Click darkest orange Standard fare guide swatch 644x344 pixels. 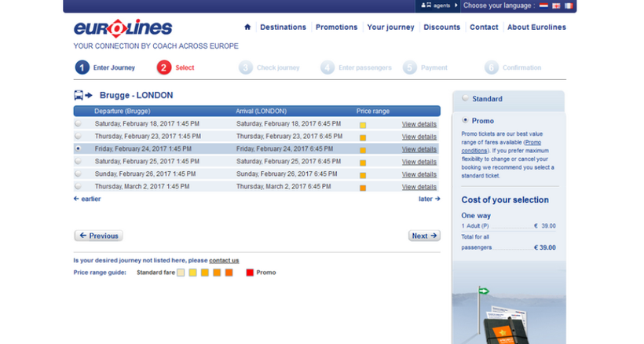[x=229, y=273]
